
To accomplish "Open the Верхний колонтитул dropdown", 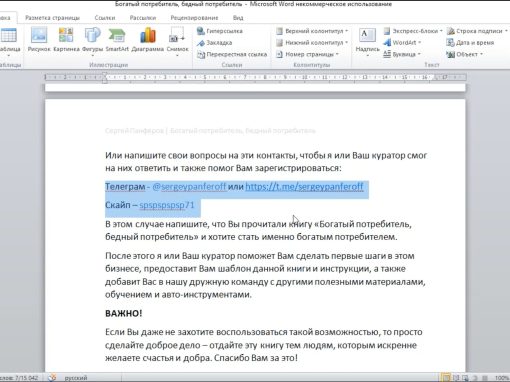I will tap(312, 31).
